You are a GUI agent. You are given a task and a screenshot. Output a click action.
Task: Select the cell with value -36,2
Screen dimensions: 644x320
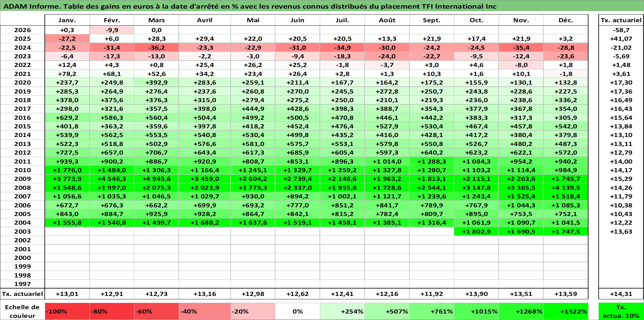[157, 48]
